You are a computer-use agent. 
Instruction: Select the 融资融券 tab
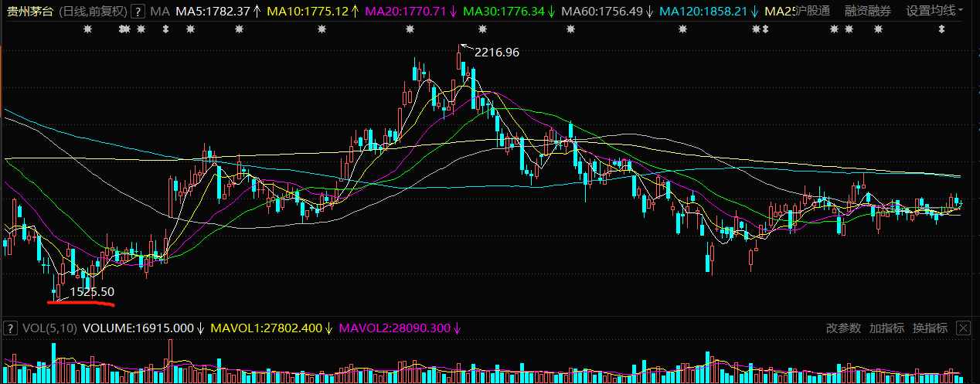867,12
